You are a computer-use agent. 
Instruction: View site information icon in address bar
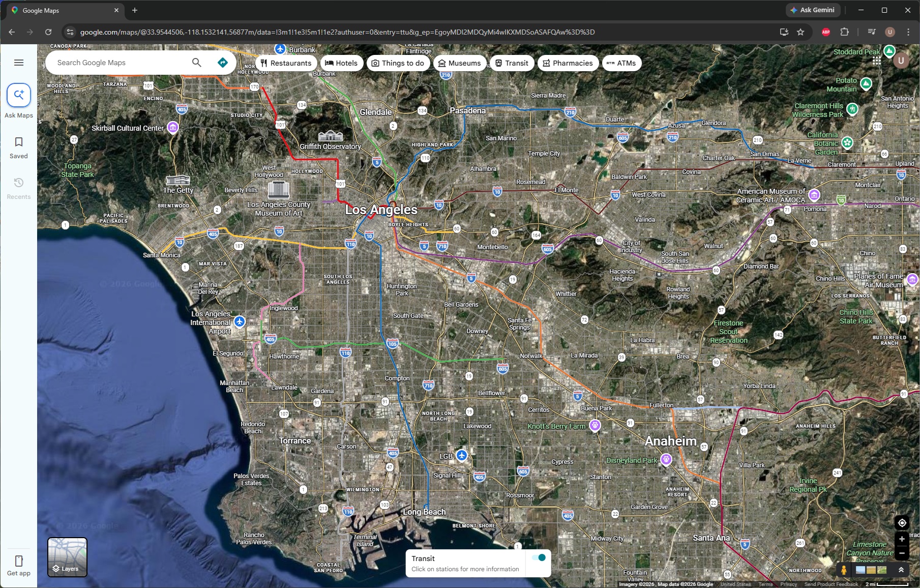click(70, 32)
